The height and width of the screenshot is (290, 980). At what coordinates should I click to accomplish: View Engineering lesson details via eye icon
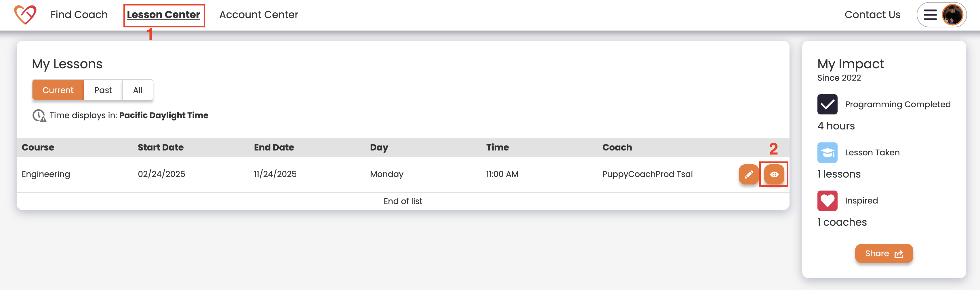(774, 174)
